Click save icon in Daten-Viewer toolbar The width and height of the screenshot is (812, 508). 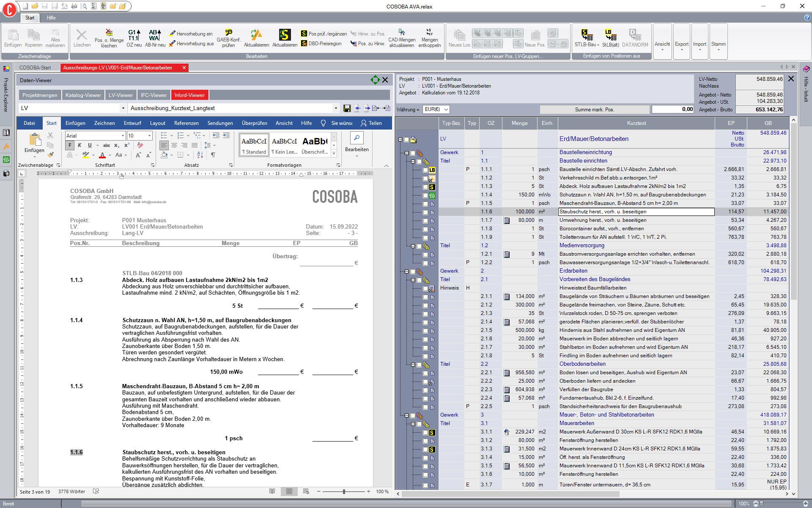click(x=347, y=108)
